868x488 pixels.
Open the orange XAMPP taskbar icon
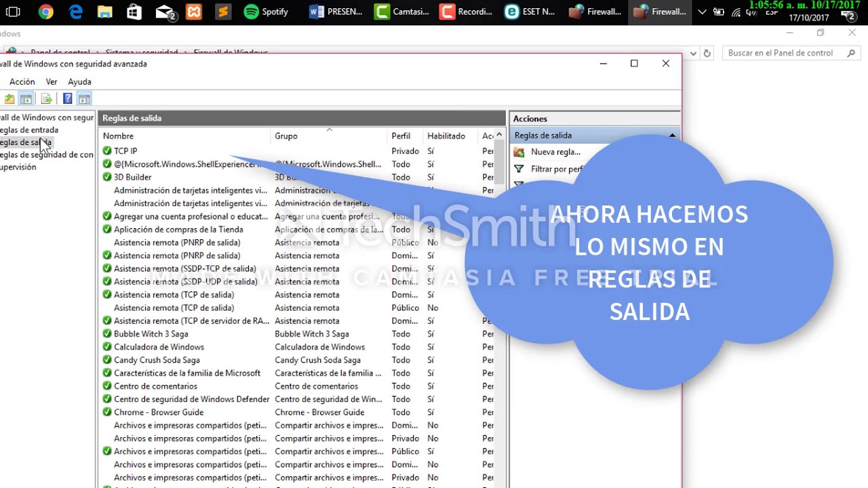194,12
